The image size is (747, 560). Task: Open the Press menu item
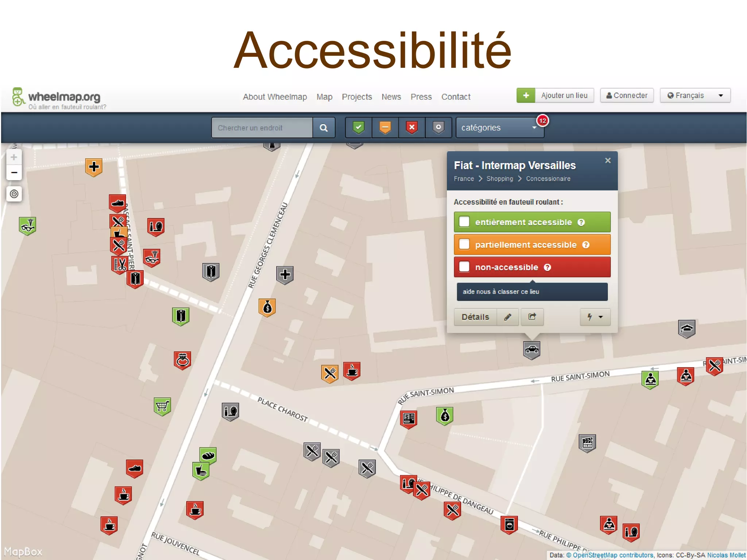tap(421, 97)
